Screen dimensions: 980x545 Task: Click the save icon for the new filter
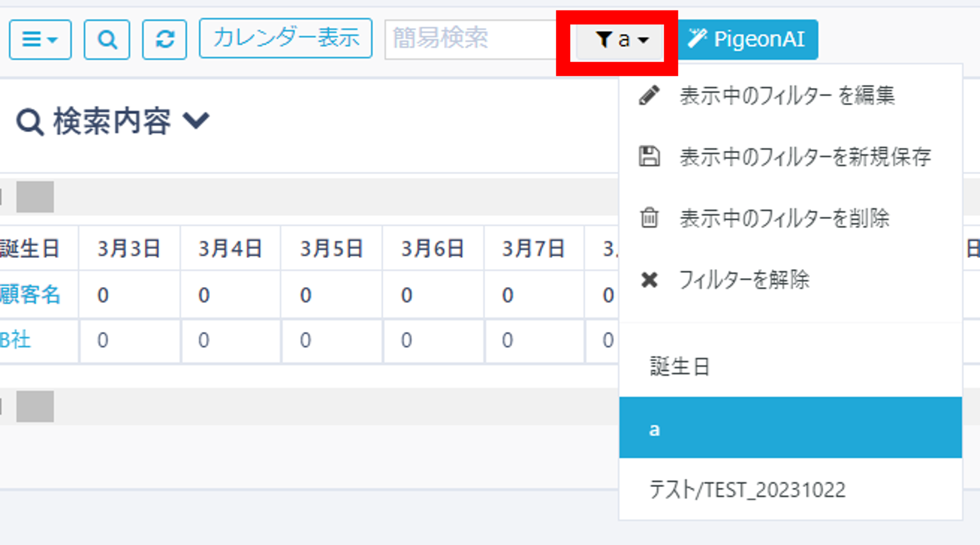point(649,156)
